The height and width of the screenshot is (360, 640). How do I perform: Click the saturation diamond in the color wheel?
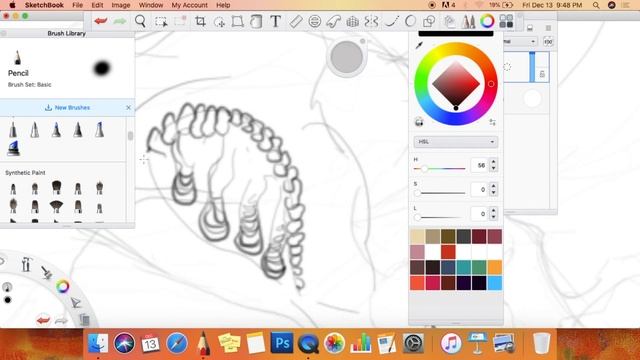click(456, 84)
